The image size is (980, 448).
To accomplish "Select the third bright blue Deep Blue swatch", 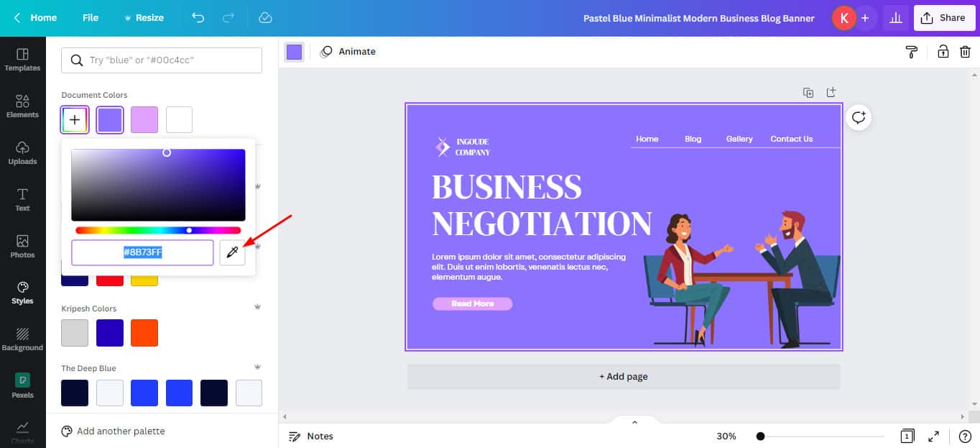I will tap(144, 393).
